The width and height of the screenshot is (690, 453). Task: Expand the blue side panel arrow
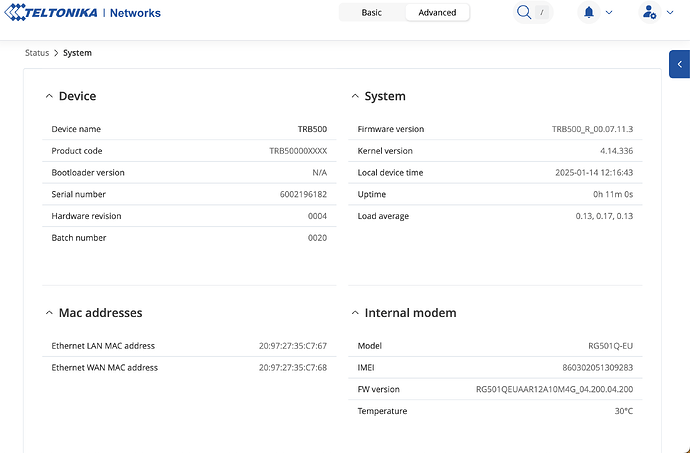(x=679, y=64)
